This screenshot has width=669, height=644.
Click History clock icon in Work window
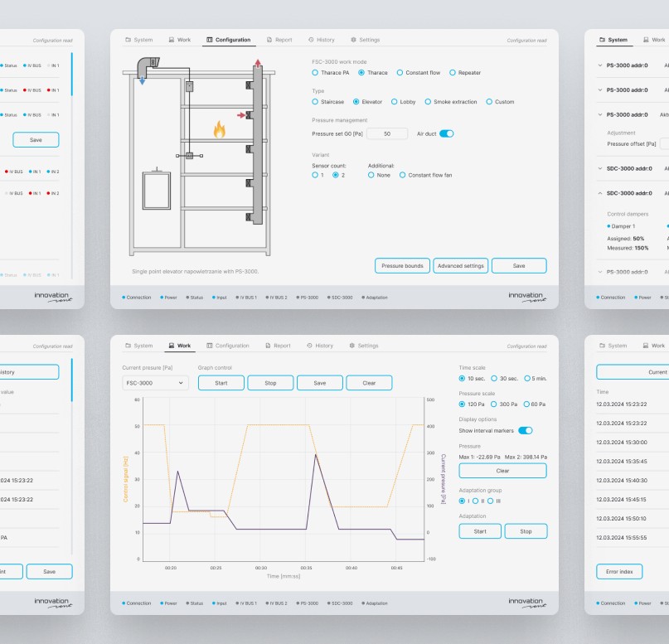tap(309, 346)
